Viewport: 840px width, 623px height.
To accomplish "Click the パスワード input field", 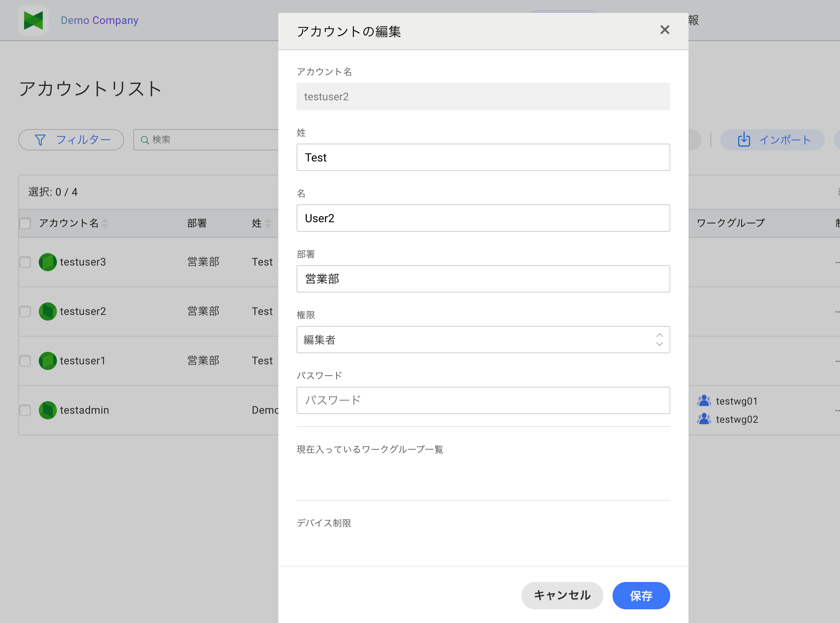I will click(483, 400).
